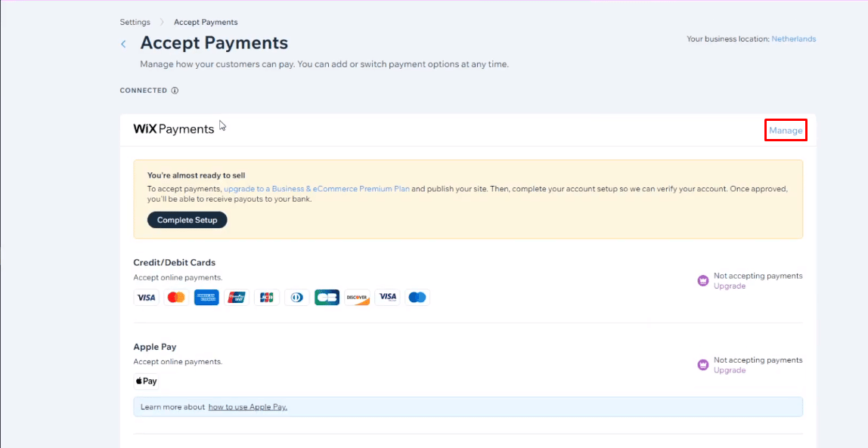Go back using the arrow beside Accept Payments
Image resolution: width=868 pixels, height=448 pixels.
[x=123, y=44]
